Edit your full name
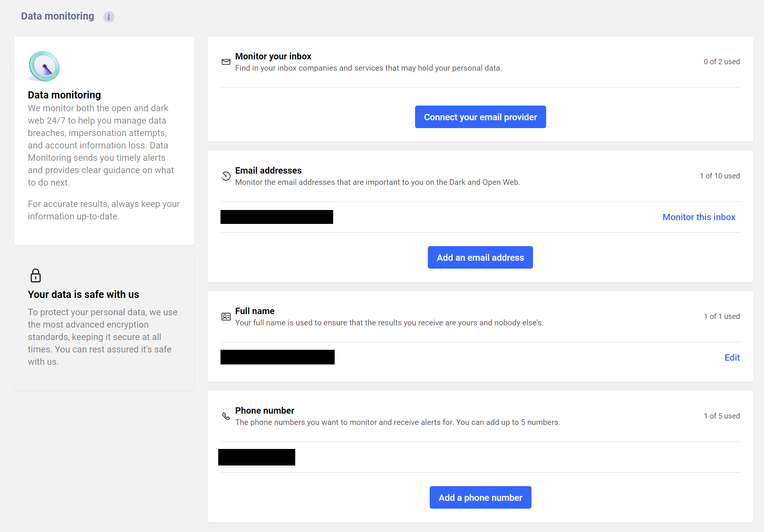Screen dimensions: 764x532 [732, 357]
